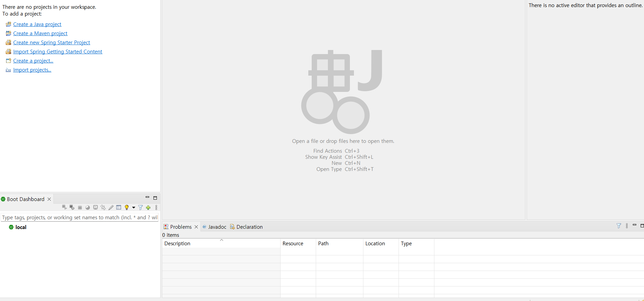Click the Maven icon beside Create a Maven project

[x=8, y=33]
